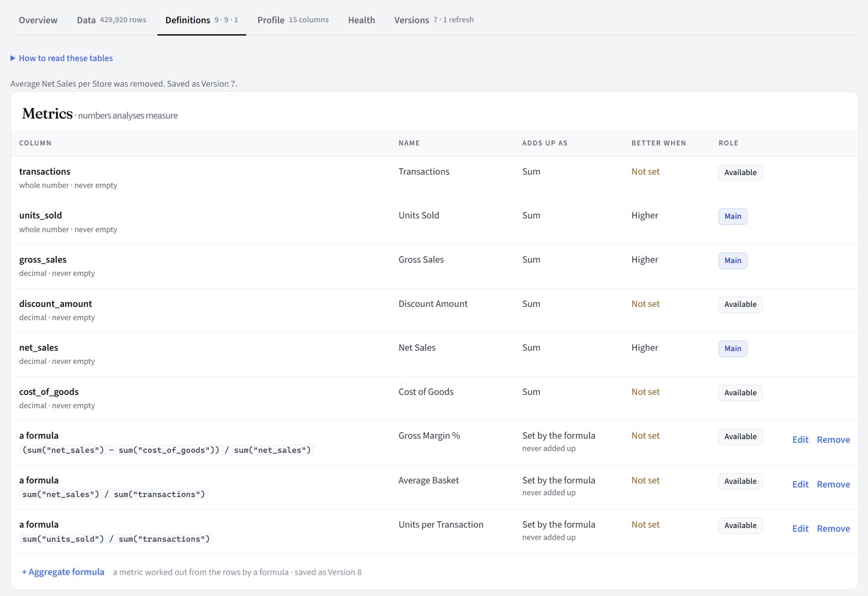Remove the Average Basket metric

[833, 484]
